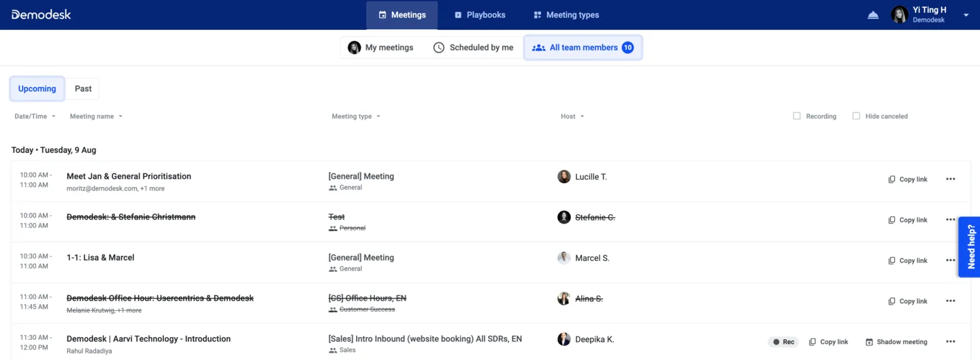Open canceled Demodesk & Stefanie Christmann meeting
980x361 pixels.
131,217
